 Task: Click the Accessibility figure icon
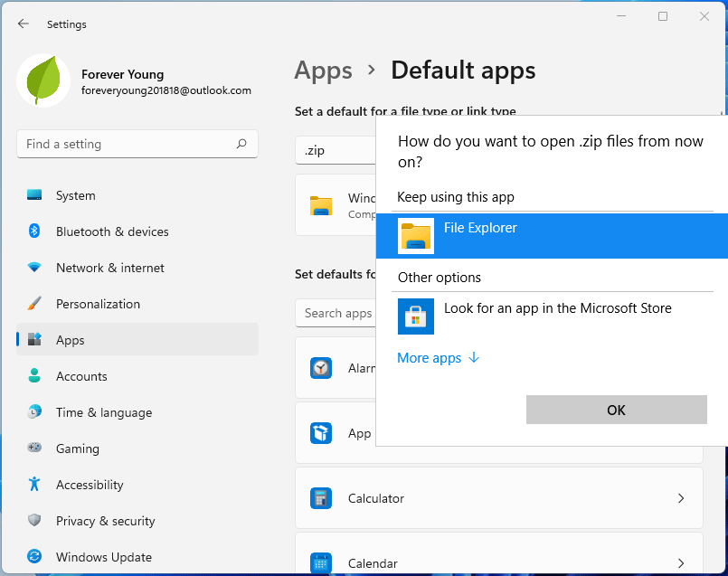coord(34,484)
